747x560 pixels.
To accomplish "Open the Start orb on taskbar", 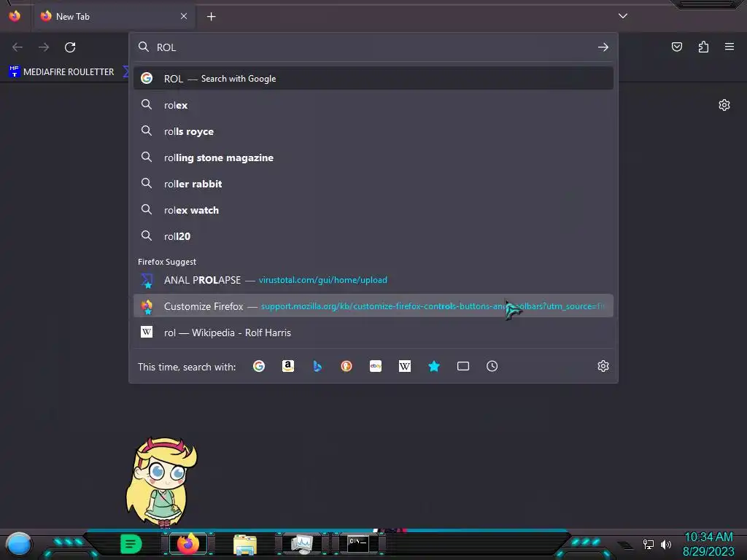I will [x=19, y=544].
